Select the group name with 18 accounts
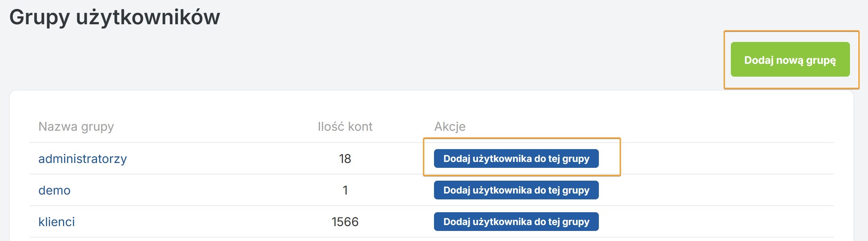Viewport: 868px width, 241px height. [x=82, y=159]
